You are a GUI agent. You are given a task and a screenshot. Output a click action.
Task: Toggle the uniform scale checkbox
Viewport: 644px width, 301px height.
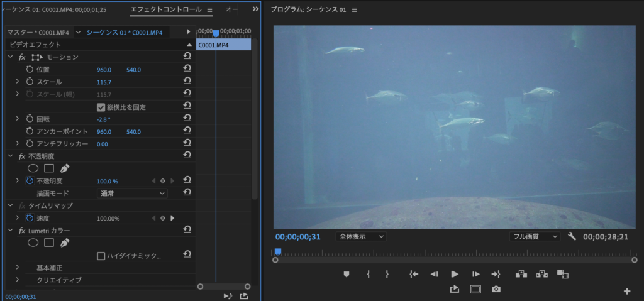(101, 107)
